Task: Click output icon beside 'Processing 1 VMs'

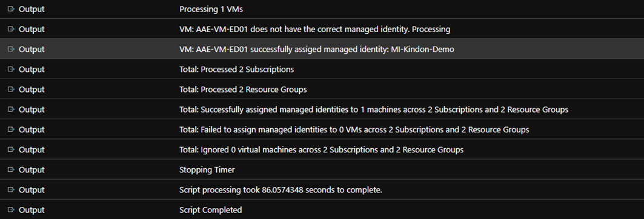Action: pos(11,9)
